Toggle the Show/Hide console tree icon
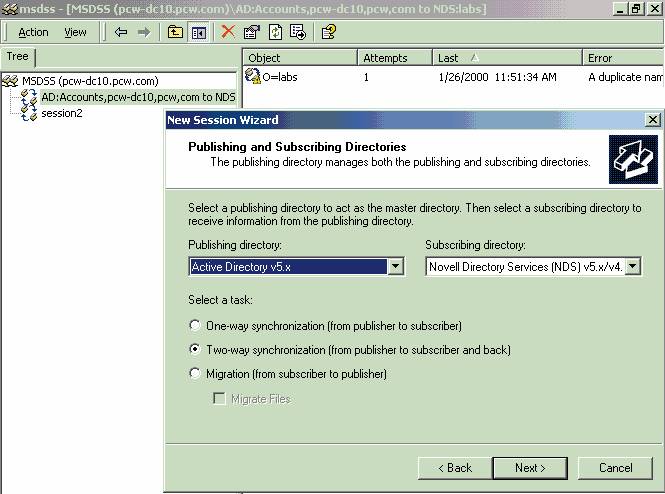 (198, 32)
